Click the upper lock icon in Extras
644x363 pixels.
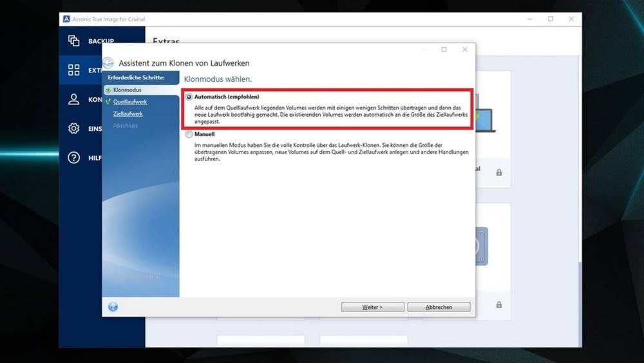pyautogui.click(x=499, y=172)
